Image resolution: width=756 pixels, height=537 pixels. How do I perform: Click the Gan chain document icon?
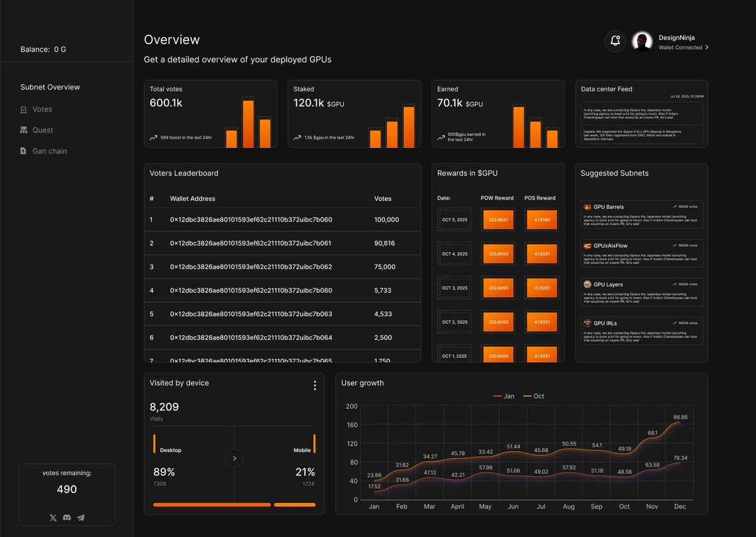23,151
